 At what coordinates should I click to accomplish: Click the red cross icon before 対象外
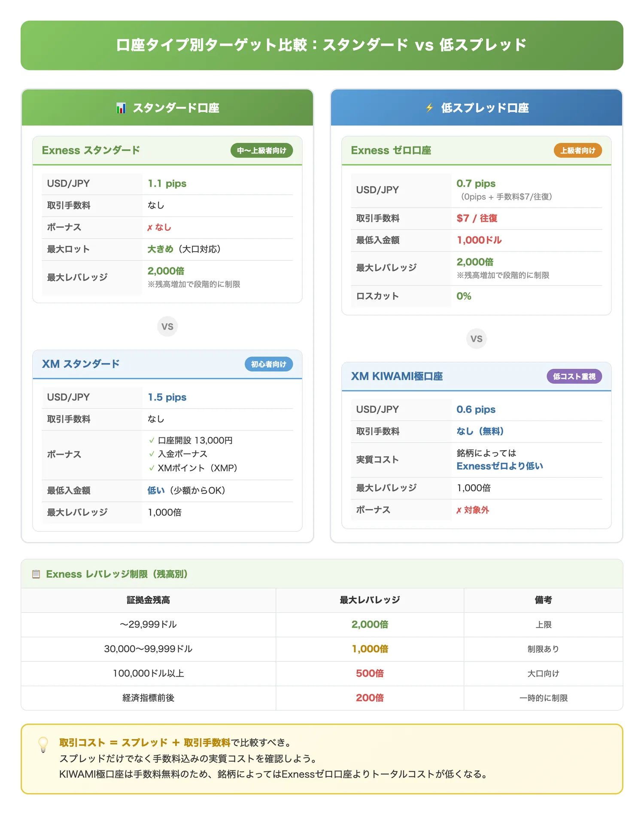click(x=459, y=510)
